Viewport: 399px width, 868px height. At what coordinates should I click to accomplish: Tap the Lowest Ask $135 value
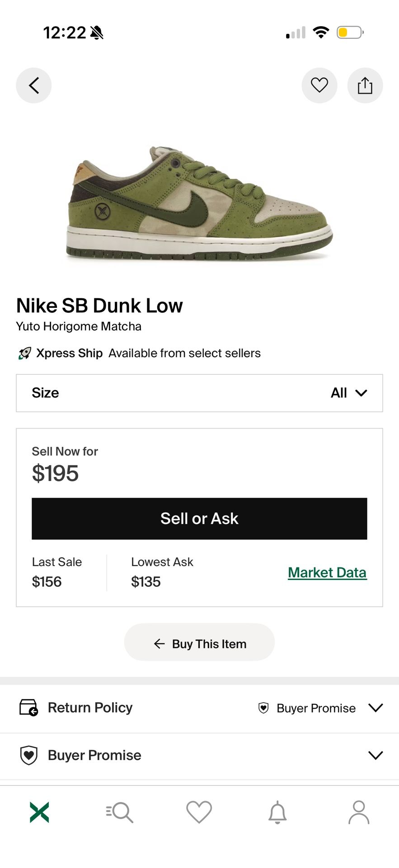tap(146, 582)
